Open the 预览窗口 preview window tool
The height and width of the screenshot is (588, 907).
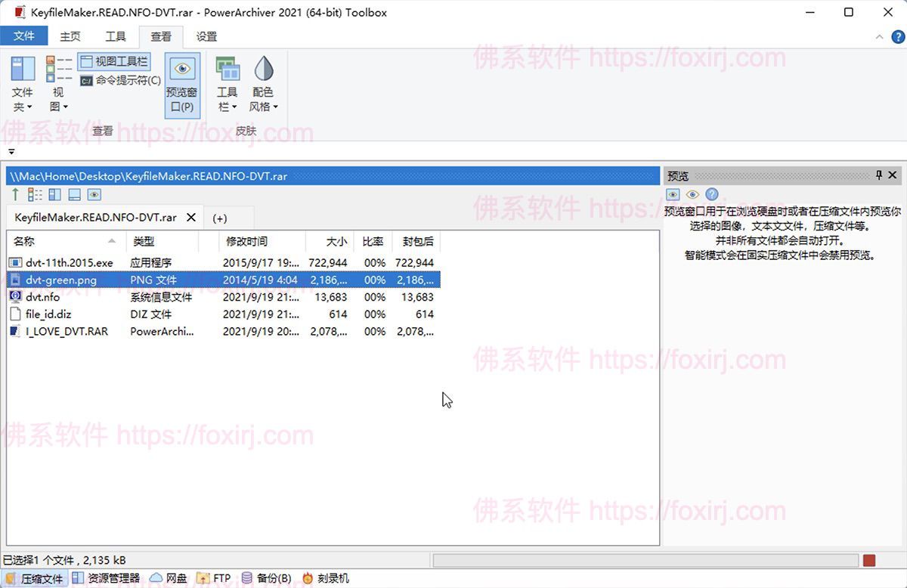pos(181,85)
